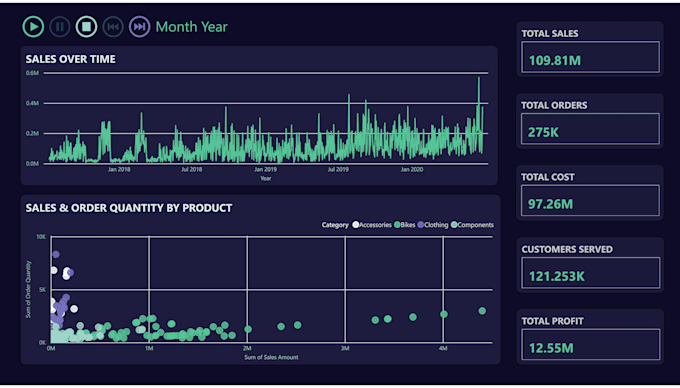This screenshot has width=680, height=388.
Task: Click Jan 2019 label on time axis
Action: pyautogui.click(x=265, y=170)
